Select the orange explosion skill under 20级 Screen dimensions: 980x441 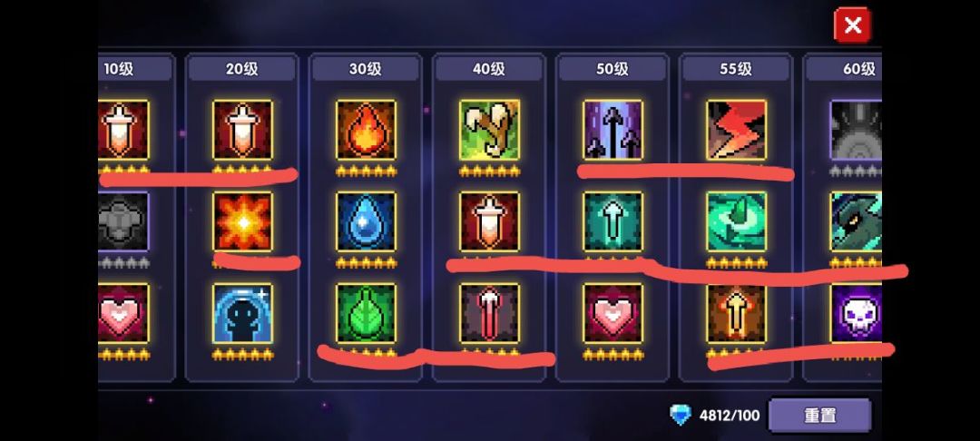[x=242, y=221]
